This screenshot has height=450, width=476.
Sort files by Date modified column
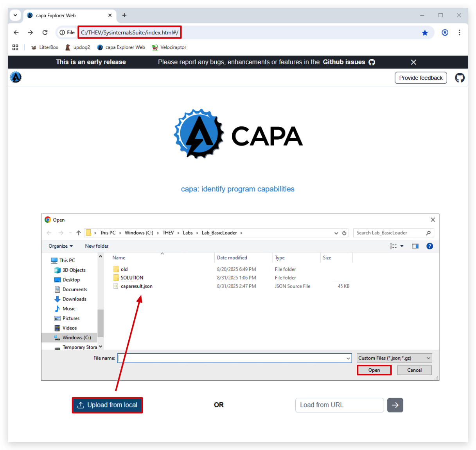coord(232,258)
